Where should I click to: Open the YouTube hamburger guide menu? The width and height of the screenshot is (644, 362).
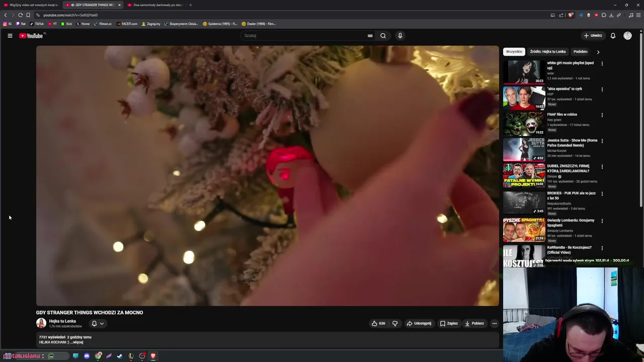click(10, 36)
